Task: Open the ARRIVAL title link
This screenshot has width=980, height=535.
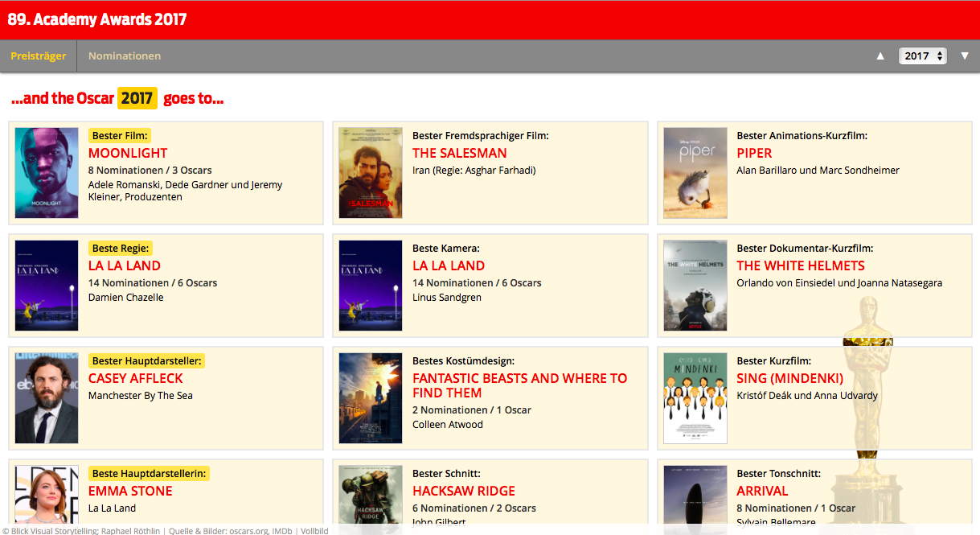Action: pos(763,491)
